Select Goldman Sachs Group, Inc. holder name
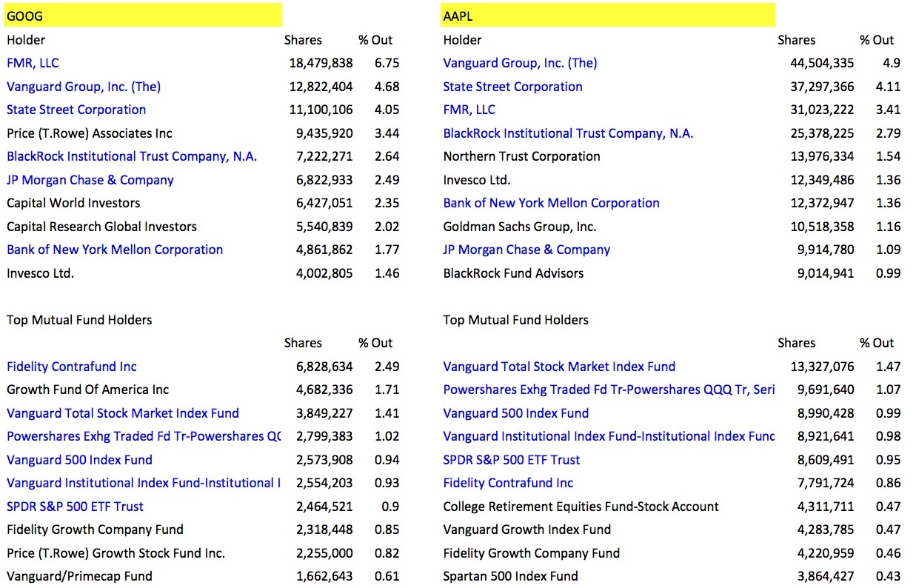The image size is (916, 588). click(x=520, y=227)
